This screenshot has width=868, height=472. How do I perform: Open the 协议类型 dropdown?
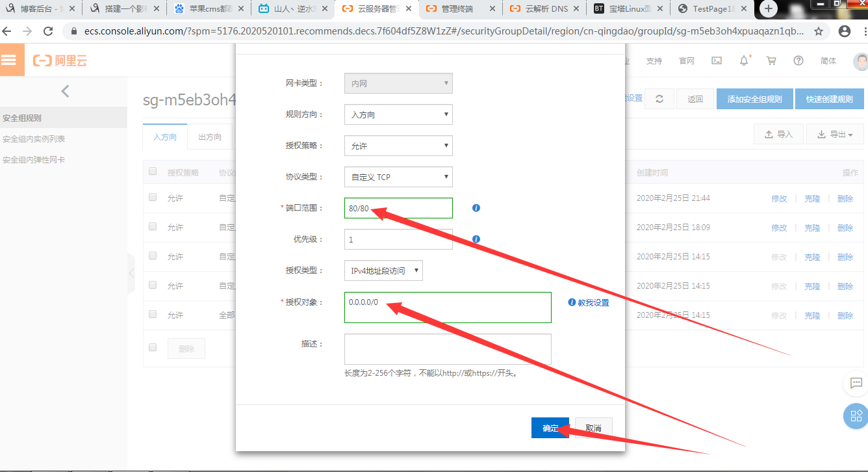[x=398, y=177]
